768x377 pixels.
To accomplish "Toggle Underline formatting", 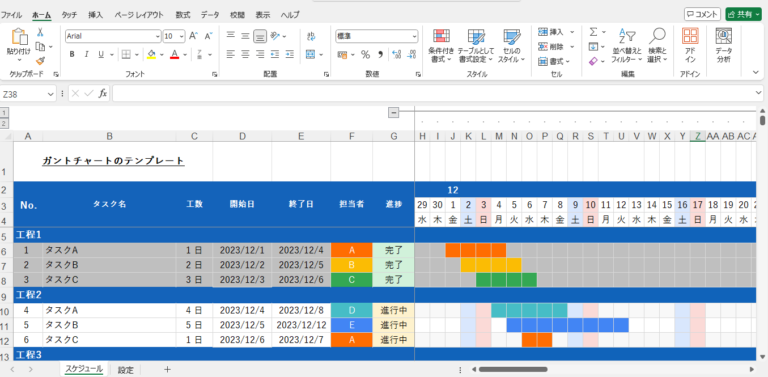I will click(x=100, y=54).
